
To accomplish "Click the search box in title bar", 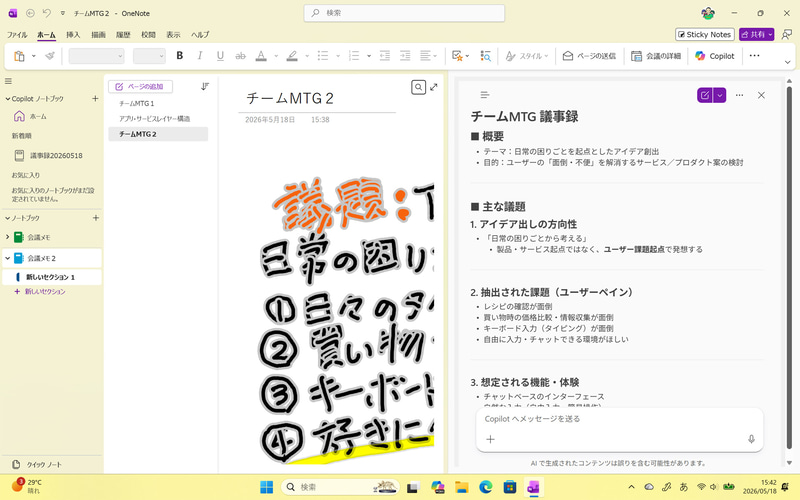I will click(x=404, y=13).
